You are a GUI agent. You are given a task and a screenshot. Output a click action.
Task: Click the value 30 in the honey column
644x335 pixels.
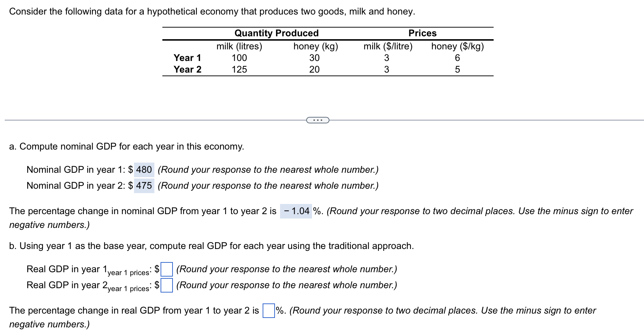click(315, 58)
